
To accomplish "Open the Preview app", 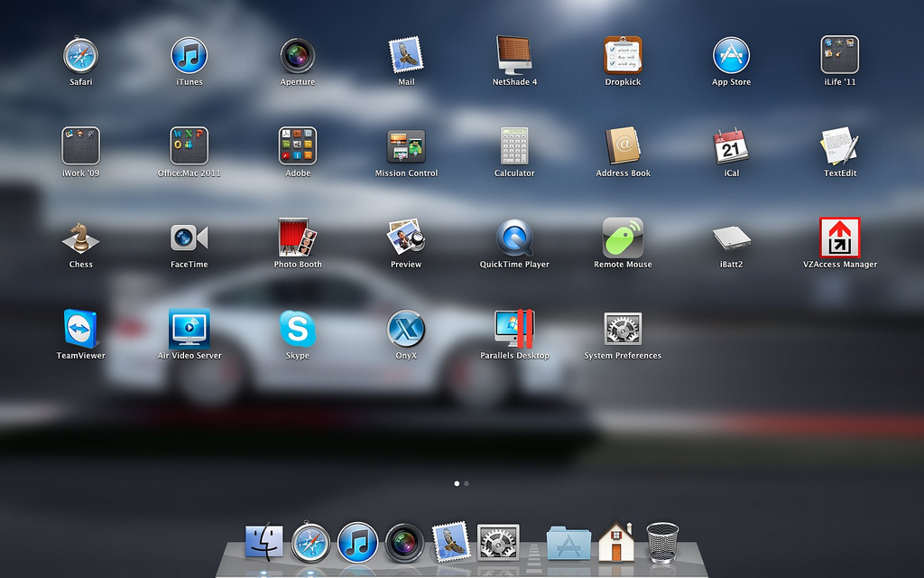I will pos(406,238).
